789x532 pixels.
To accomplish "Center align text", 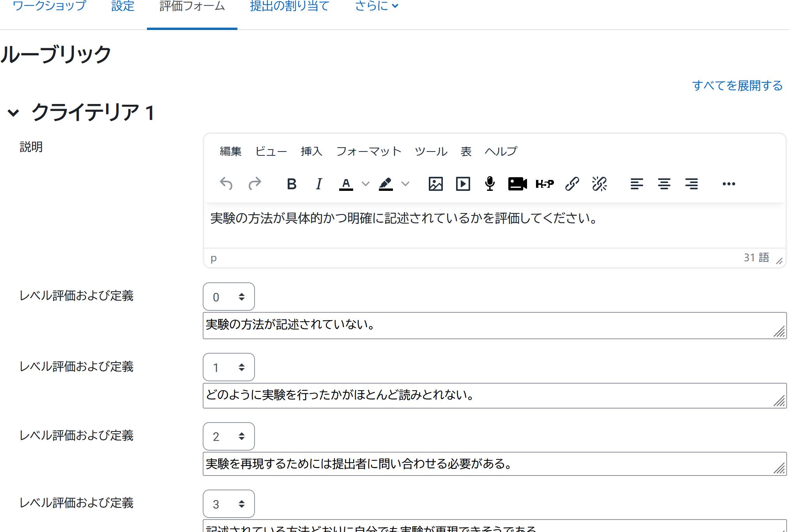I will click(x=664, y=183).
